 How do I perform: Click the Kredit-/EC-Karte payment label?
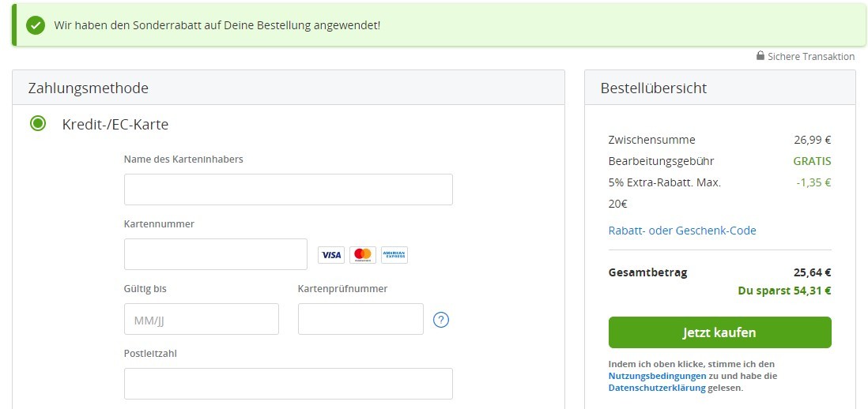(115, 125)
